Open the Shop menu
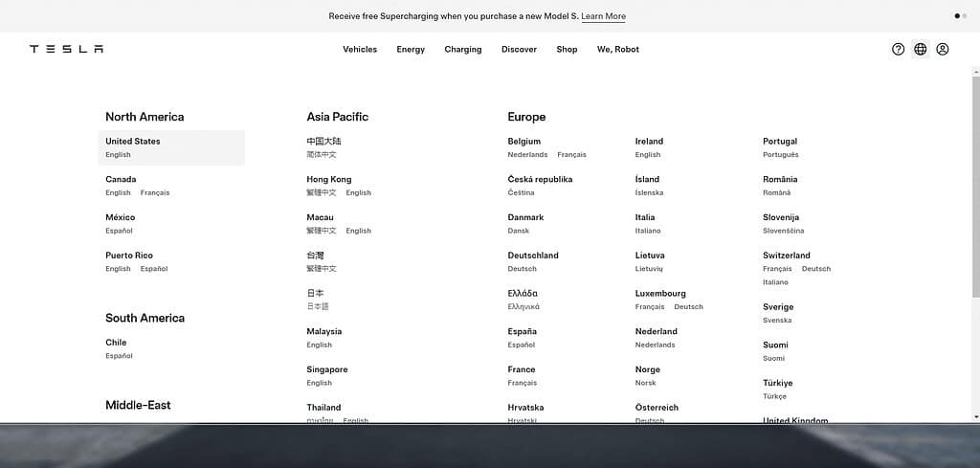This screenshot has width=980, height=468. [567, 50]
